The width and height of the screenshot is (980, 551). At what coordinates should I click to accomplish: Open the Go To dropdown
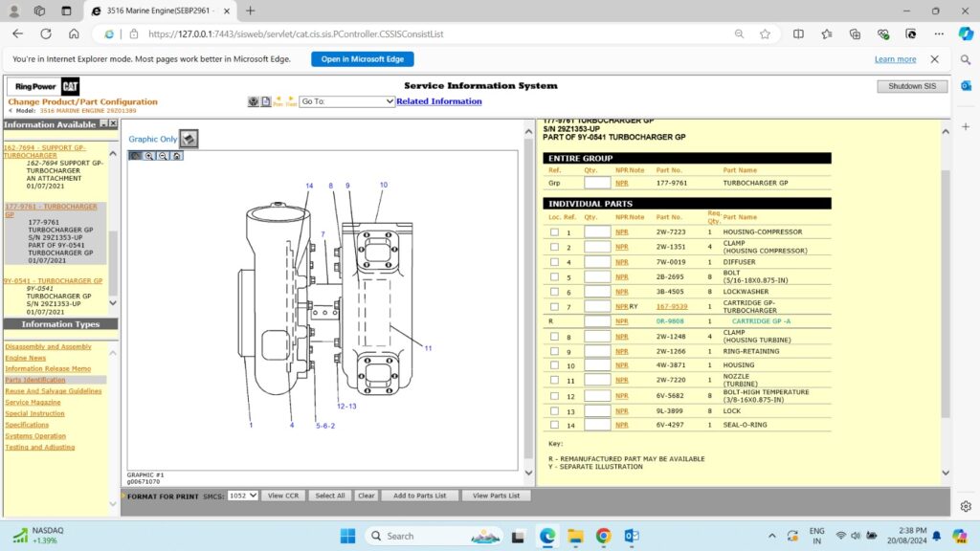tap(346, 101)
